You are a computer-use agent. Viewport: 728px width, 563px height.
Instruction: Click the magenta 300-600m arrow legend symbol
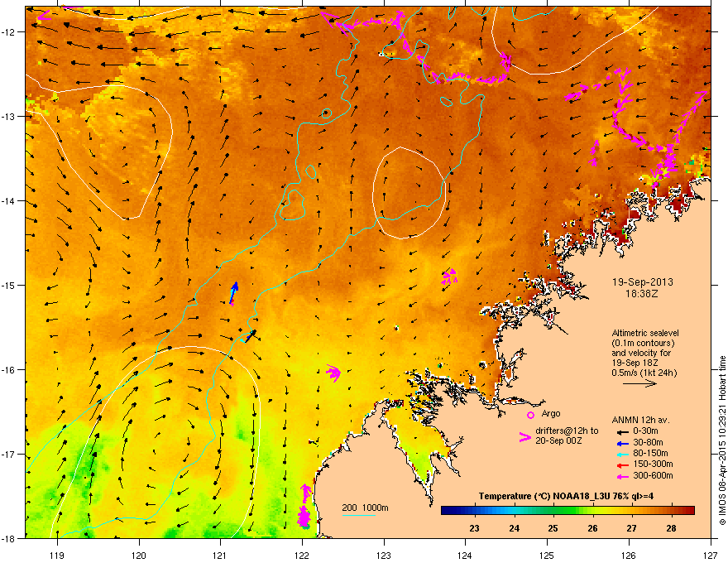[621, 476]
